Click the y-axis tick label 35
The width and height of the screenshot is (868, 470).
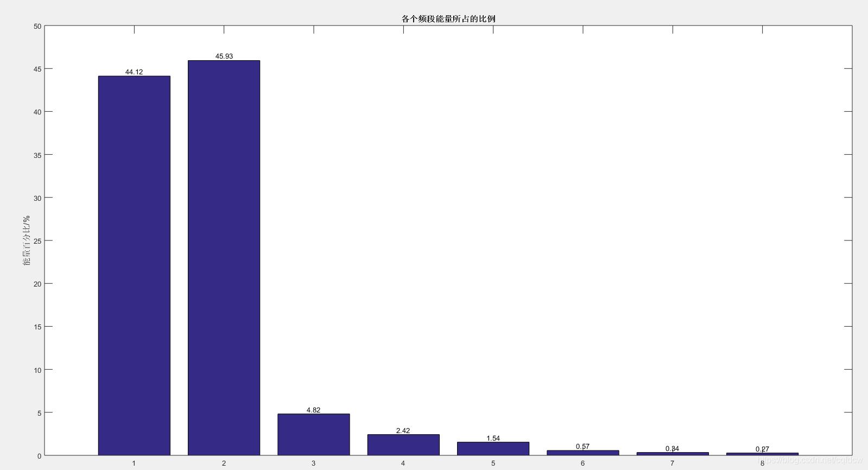click(37, 155)
